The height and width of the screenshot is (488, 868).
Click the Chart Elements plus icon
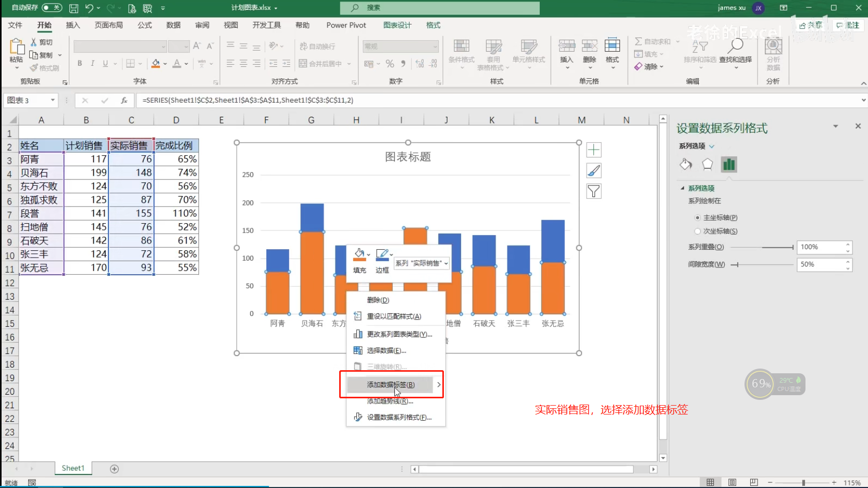[x=594, y=150]
